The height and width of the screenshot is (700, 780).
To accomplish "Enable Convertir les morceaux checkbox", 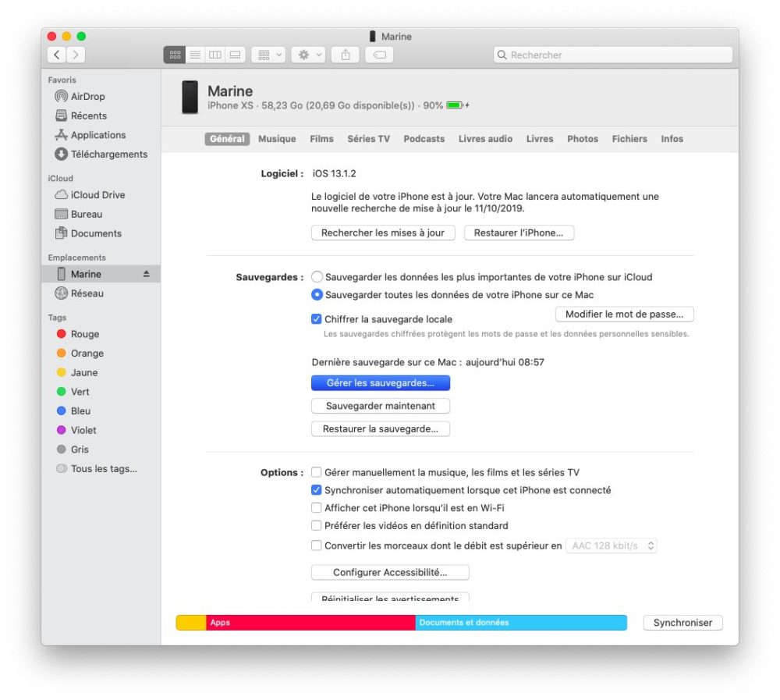I will [x=317, y=545].
